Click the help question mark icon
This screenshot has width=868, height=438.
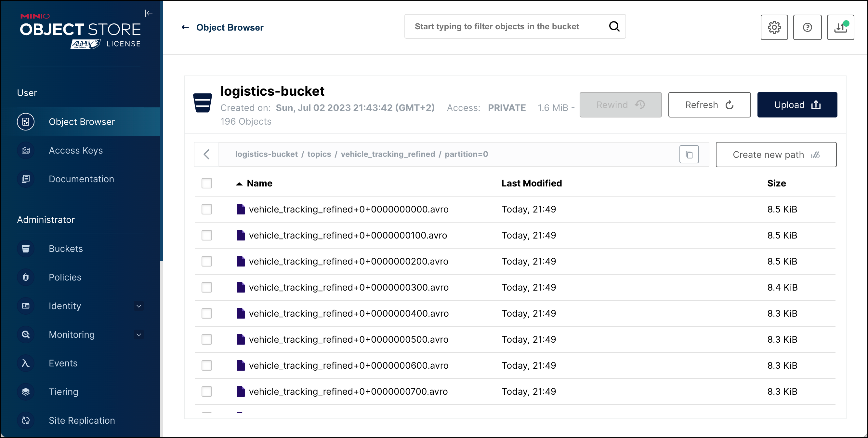click(807, 27)
